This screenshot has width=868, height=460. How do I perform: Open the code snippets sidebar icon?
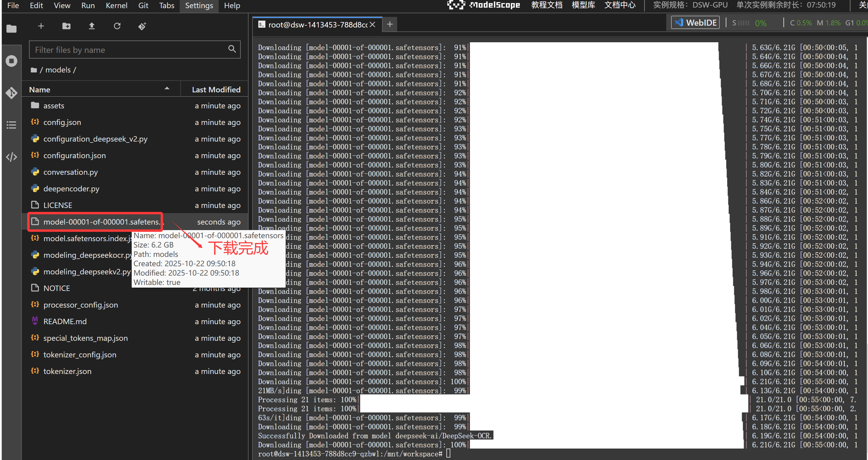11,157
